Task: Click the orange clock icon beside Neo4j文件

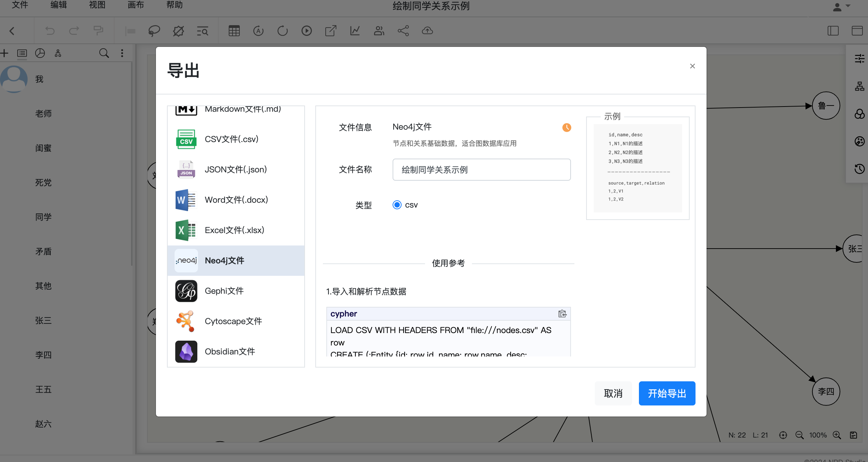Action: [566, 128]
